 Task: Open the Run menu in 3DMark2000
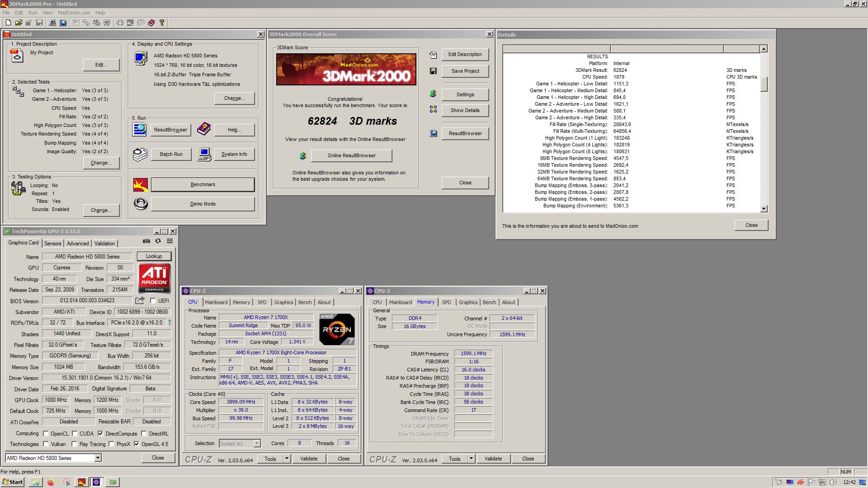(x=33, y=13)
